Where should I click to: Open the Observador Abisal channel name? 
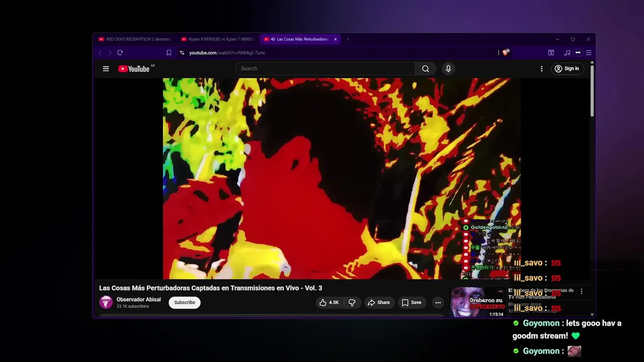click(x=139, y=300)
